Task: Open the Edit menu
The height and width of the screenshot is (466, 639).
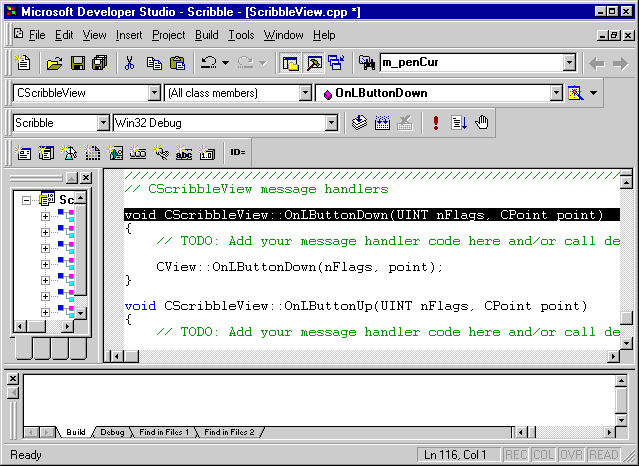Action: click(x=64, y=35)
